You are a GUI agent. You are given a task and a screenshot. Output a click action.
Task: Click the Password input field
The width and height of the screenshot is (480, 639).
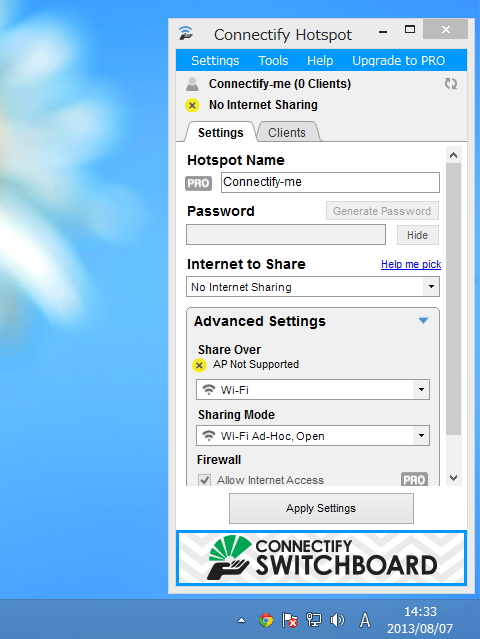(286, 235)
